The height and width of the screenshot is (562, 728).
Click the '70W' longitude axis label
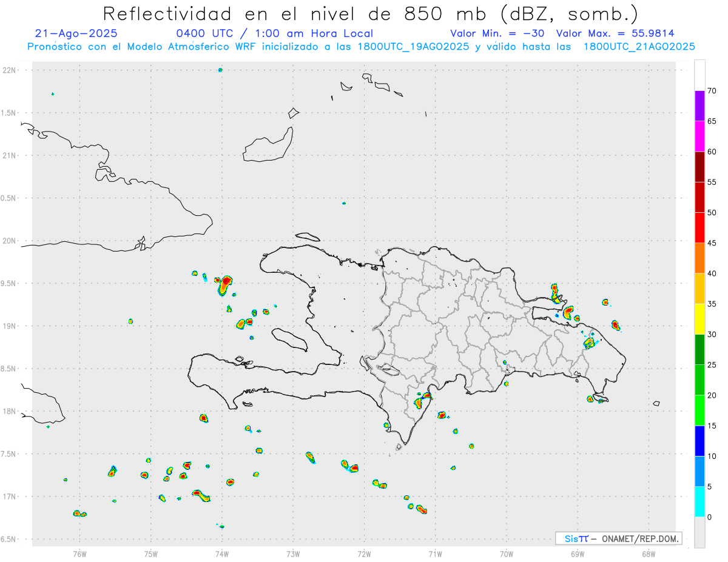click(x=506, y=554)
